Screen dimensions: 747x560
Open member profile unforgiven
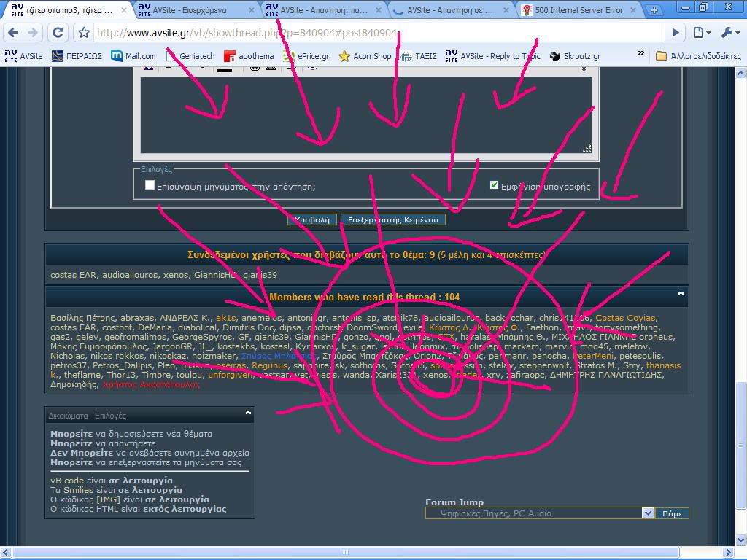[230, 375]
